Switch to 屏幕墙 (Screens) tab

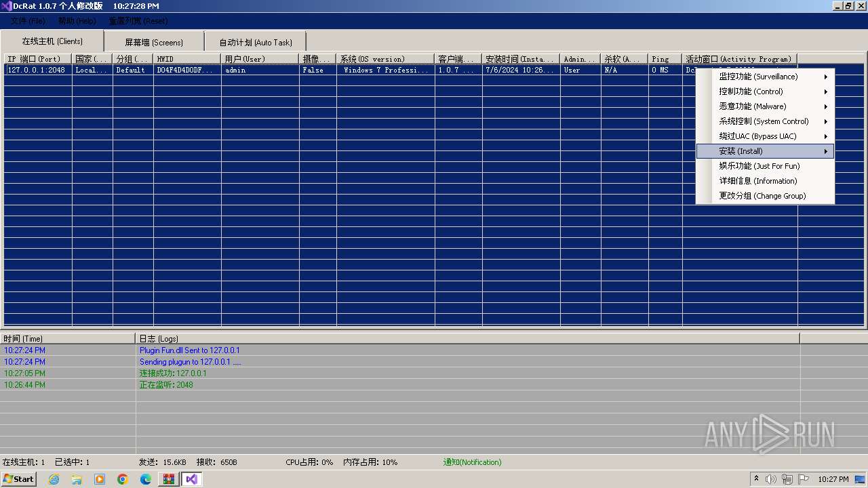(154, 42)
